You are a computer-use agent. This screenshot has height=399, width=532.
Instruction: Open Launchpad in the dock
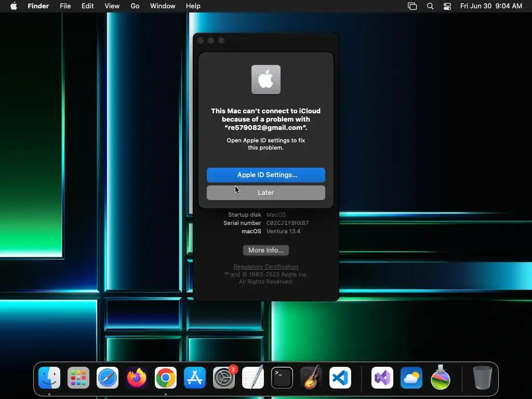(78, 378)
